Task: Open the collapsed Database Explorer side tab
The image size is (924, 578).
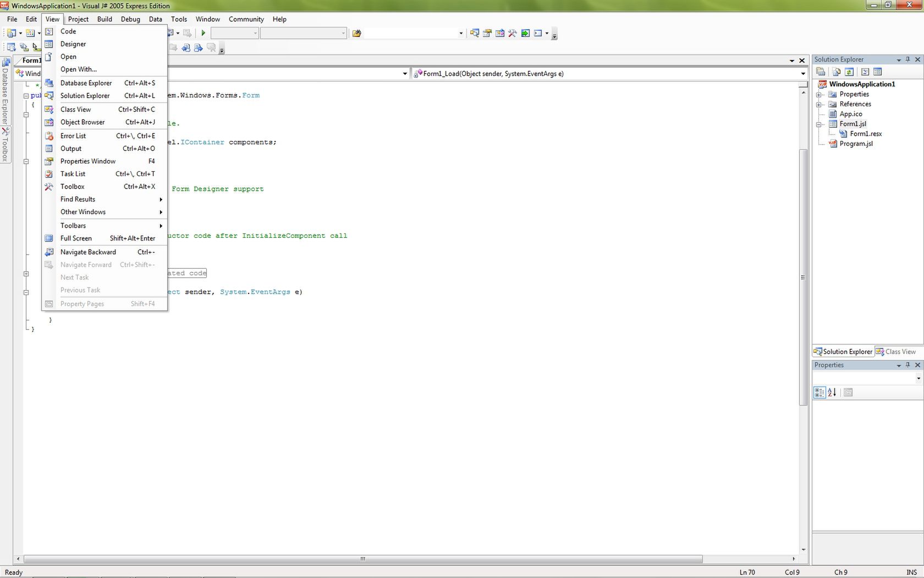Action: [5, 91]
